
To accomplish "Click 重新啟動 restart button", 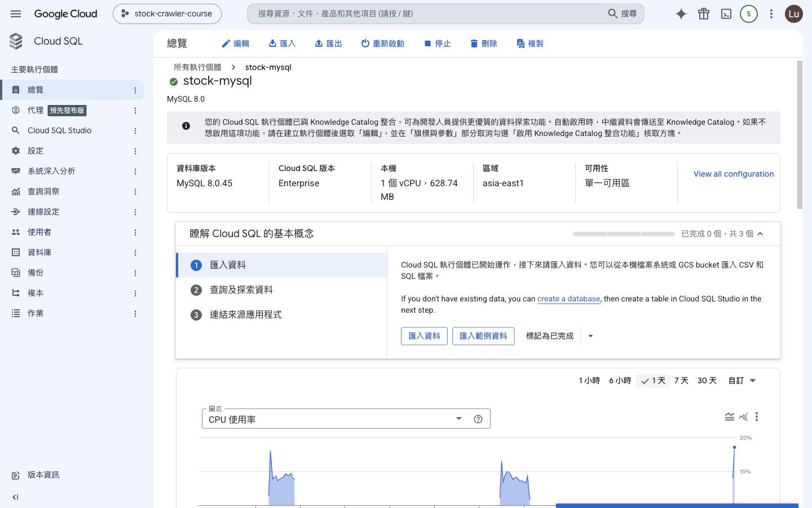I will click(x=383, y=43).
